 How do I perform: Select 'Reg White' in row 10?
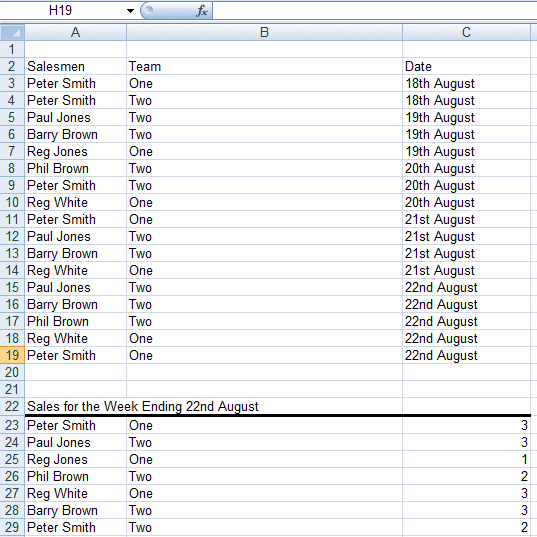(x=75, y=202)
